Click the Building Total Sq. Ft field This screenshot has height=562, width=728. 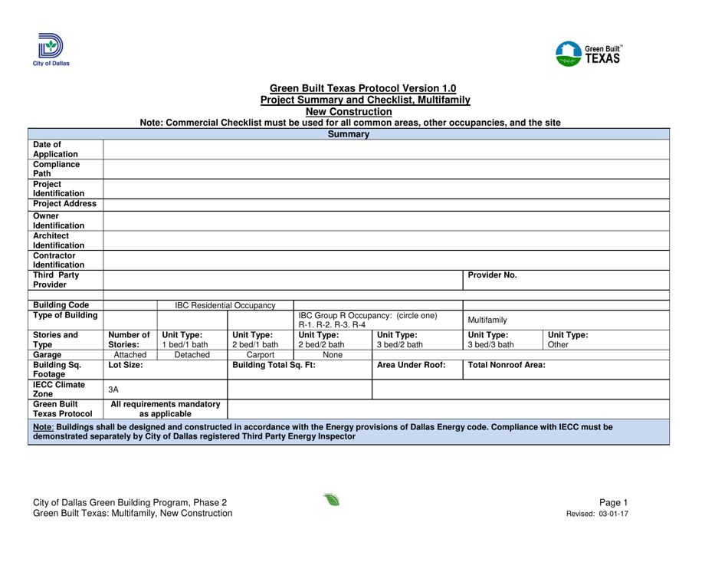coord(300,370)
